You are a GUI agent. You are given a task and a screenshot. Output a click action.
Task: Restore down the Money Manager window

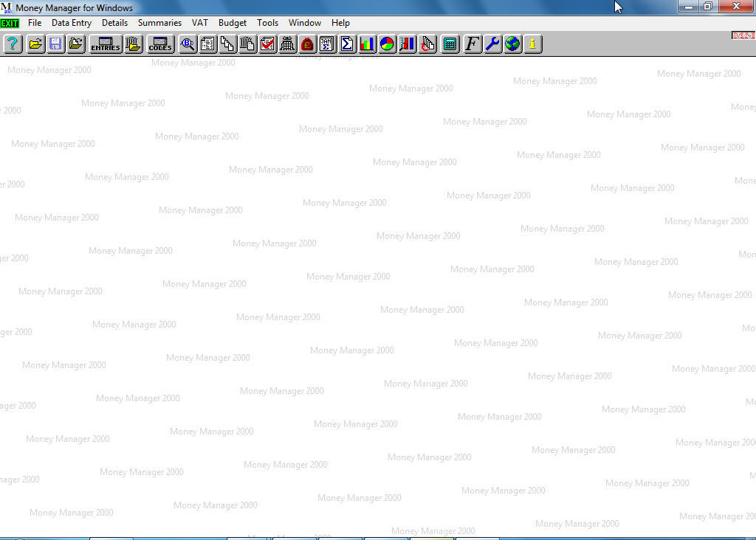(x=708, y=7)
